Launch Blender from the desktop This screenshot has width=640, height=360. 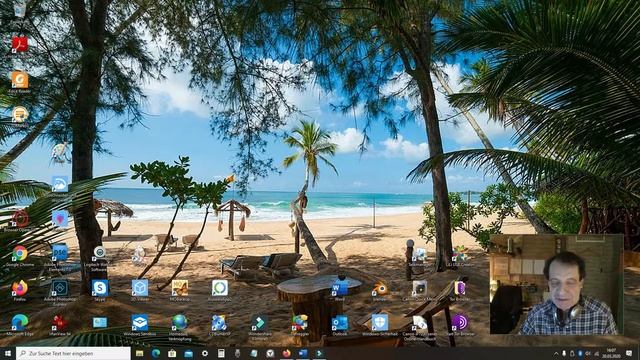(380, 290)
